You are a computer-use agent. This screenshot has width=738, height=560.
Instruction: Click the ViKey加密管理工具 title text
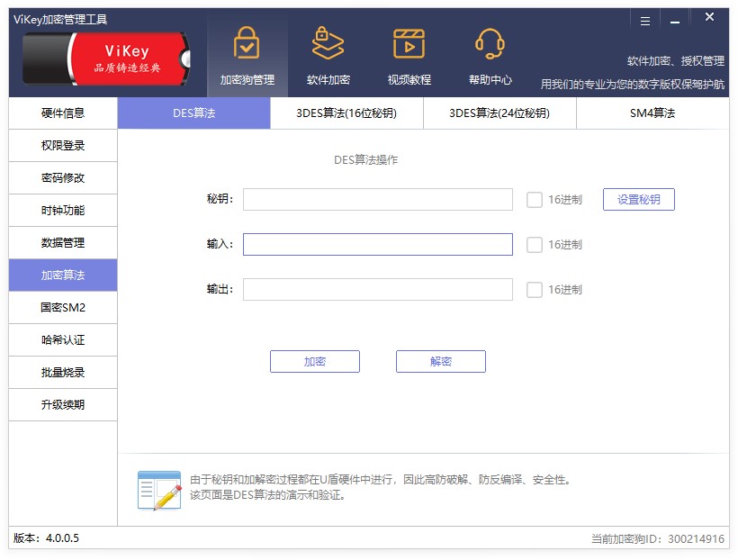coord(60,19)
